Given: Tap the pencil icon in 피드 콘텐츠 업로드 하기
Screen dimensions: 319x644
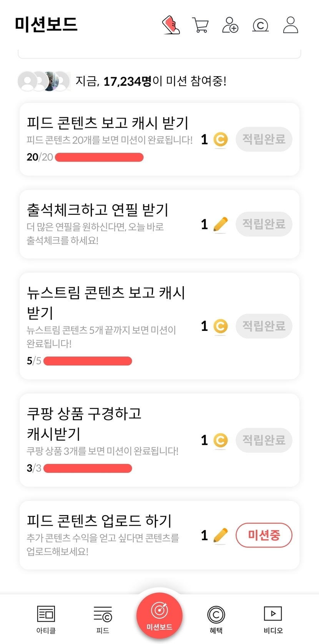Looking at the screenshot, I should point(220,535).
